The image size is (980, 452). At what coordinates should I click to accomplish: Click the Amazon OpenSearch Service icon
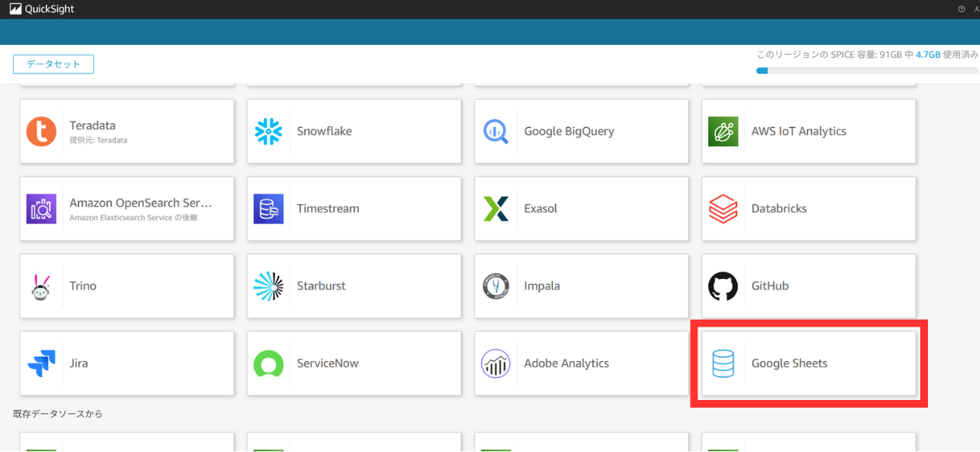pyautogui.click(x=41, y=209)
